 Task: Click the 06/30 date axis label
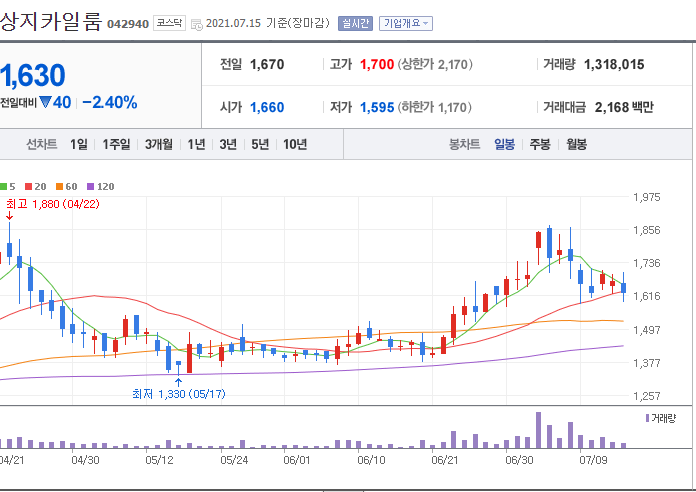[x=519, y=460]
